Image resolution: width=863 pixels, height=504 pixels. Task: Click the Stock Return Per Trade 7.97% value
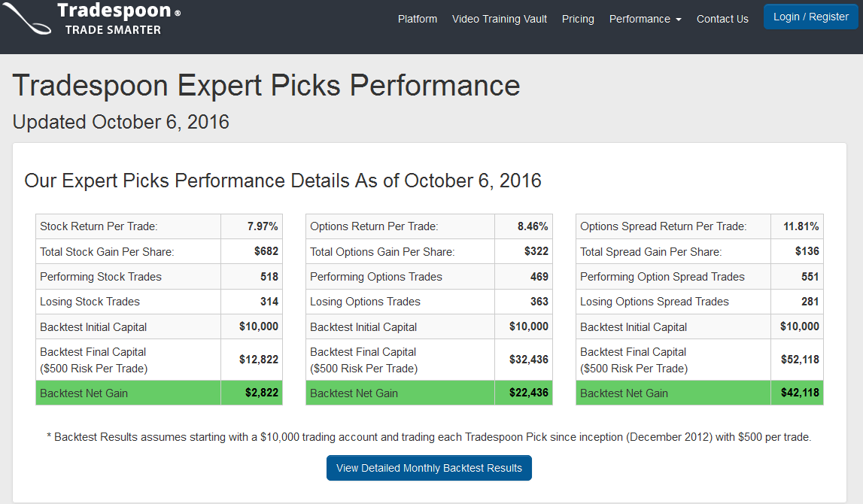click(x=263, y=226)
